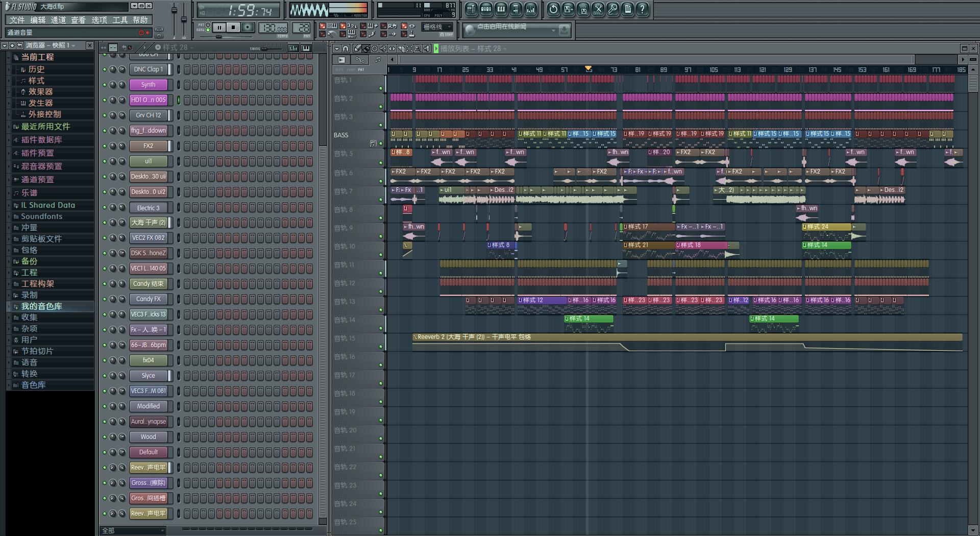Open the project info icon
980x536 pixels.
[x=627, y=9]
